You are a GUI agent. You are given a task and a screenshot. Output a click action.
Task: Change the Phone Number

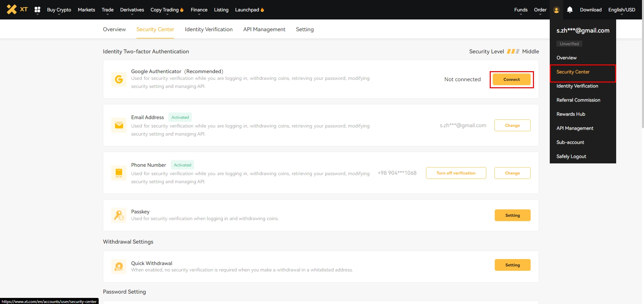pyautogui.click(x=512, y=173)
